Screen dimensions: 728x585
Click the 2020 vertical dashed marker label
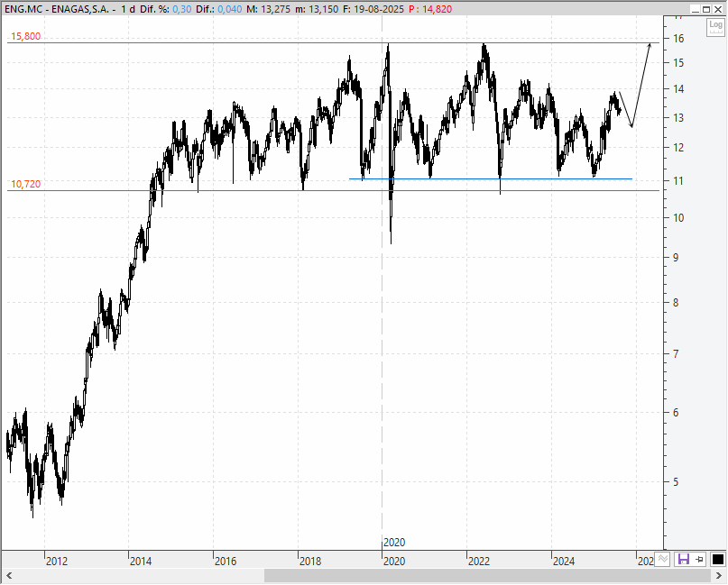pyautogui.click(x=394, y=542)
